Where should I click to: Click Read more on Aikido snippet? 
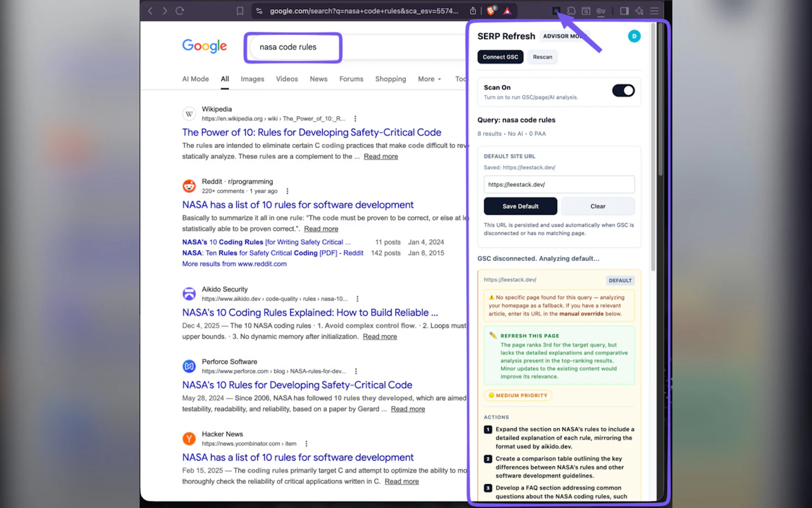(x=380, y=337)
